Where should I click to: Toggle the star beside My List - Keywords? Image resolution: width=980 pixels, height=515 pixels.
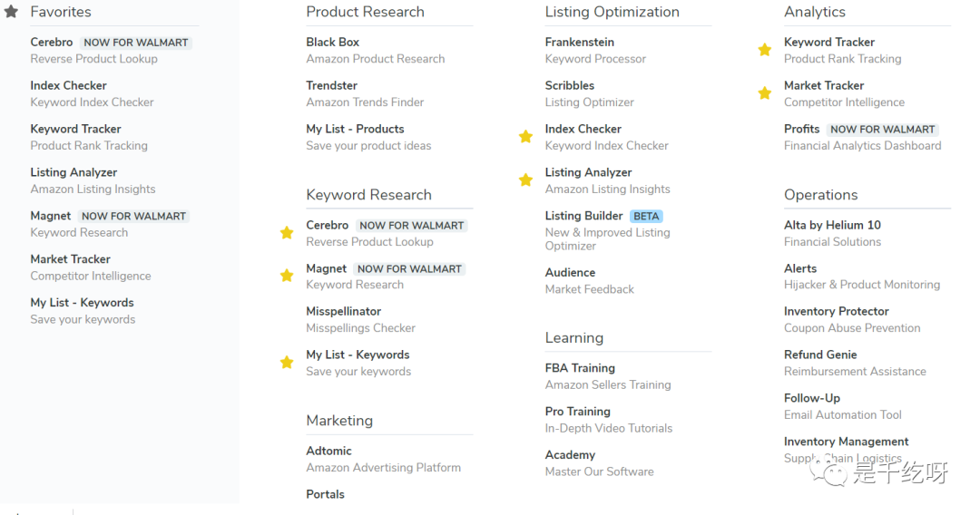(x=287, y=363)
